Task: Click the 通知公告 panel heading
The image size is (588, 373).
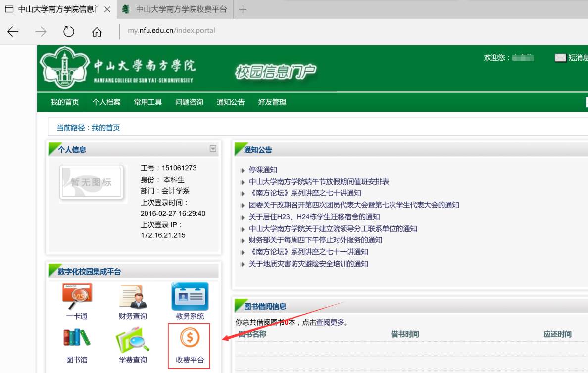Action: coord(258,150)
